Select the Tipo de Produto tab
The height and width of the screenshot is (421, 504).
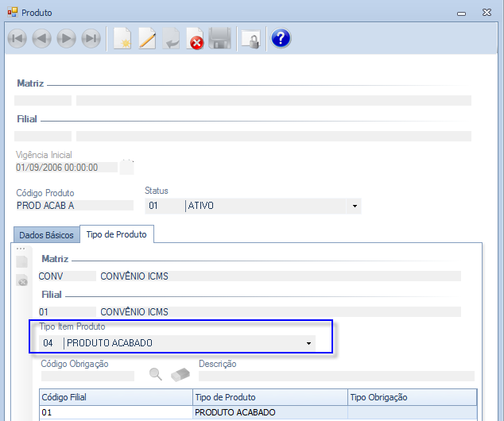click(116, 234)
